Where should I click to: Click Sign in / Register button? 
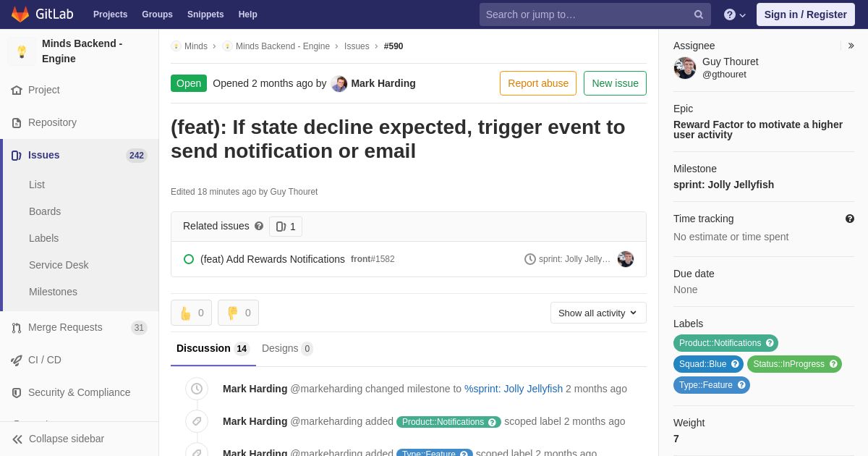806,14
